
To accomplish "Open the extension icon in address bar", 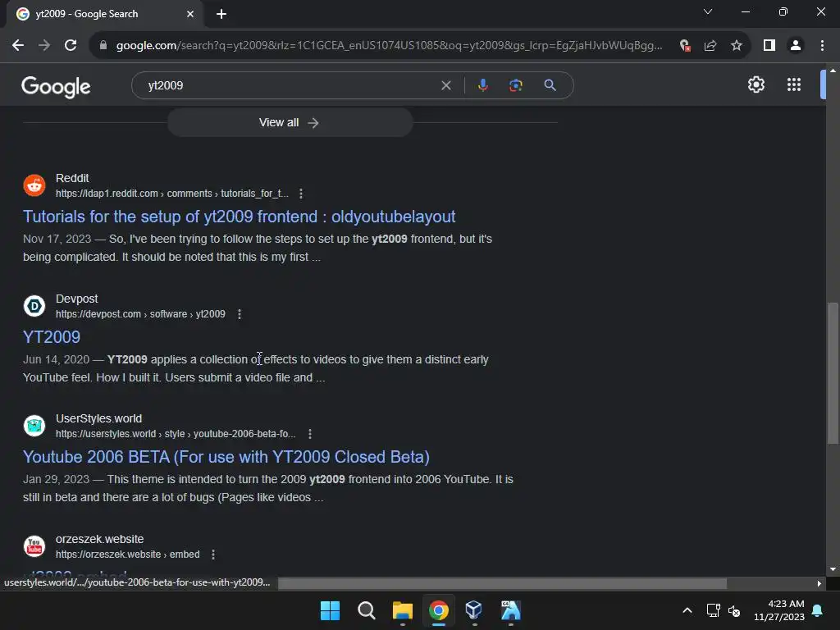I will click(x=685, y=46).
